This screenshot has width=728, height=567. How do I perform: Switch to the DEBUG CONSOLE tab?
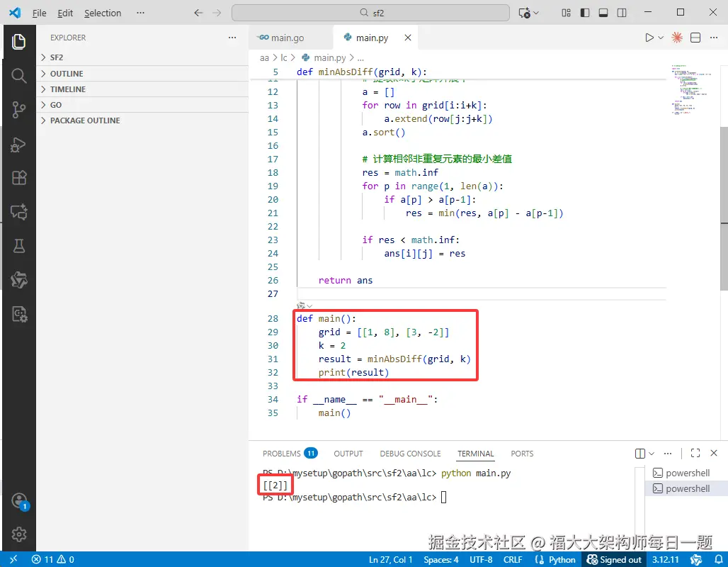click(x=410, y=453)
